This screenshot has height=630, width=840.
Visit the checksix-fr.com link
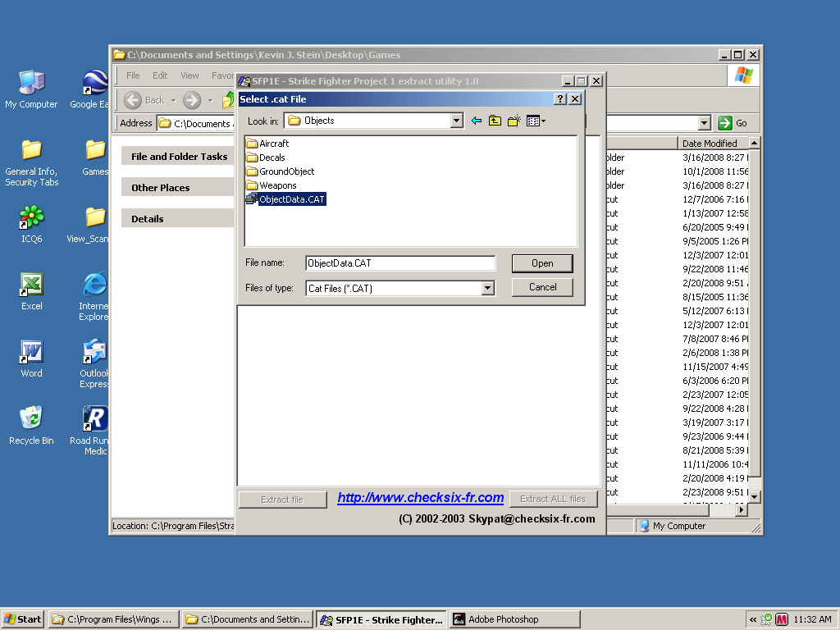coord(421,498)
